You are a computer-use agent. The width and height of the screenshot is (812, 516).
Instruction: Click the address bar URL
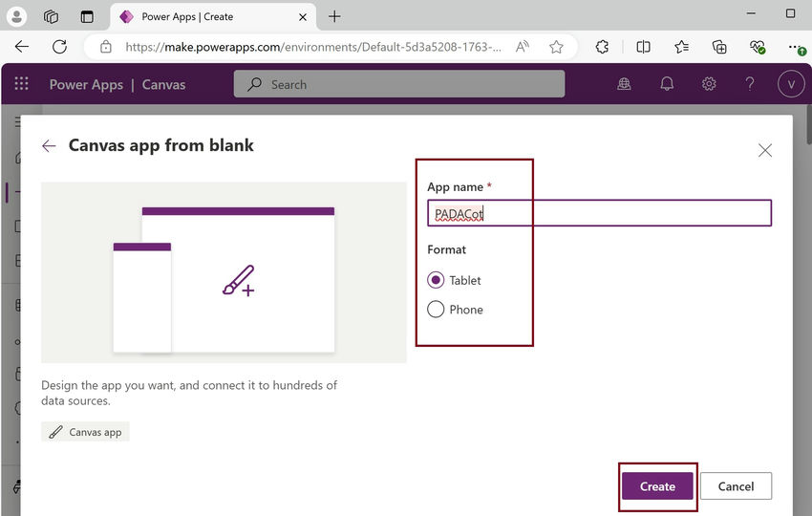[x=313, y=47]
